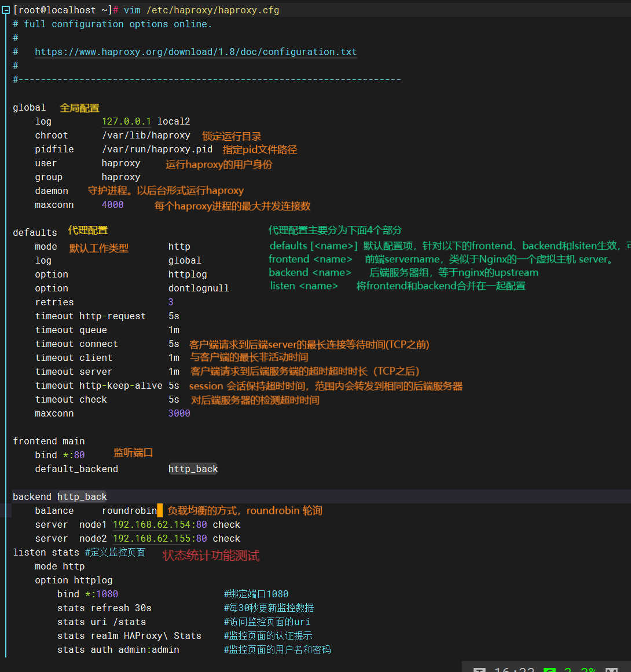Image resolution: width=631 pixels, height=672 pixels.
Task: Click the 'frontend main' line
Action: (x=49, y=441)
